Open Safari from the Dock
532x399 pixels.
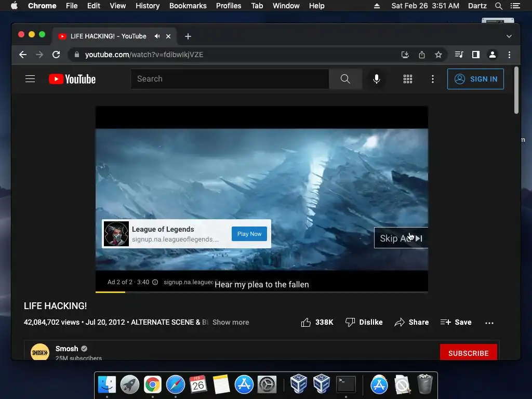[176, 385]
